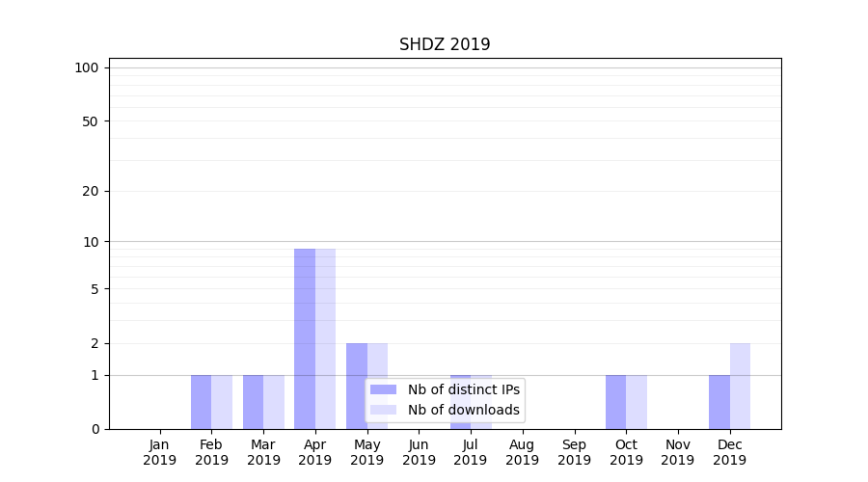Image resolution: width=868 pixels, height=482 pixels.
Task: Select the December 2019 distinct IPs bar
Action: click(719, 402)
